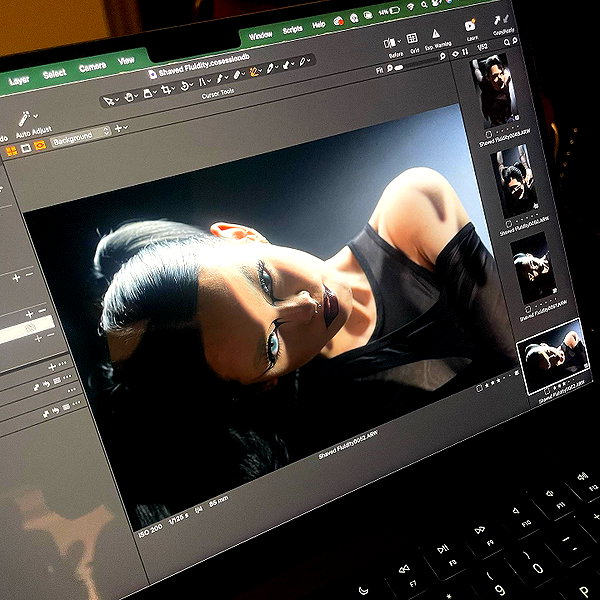600x600 pixels.
Task: Expand the Pan hand tool chevron
Action: tap(136, 96)
